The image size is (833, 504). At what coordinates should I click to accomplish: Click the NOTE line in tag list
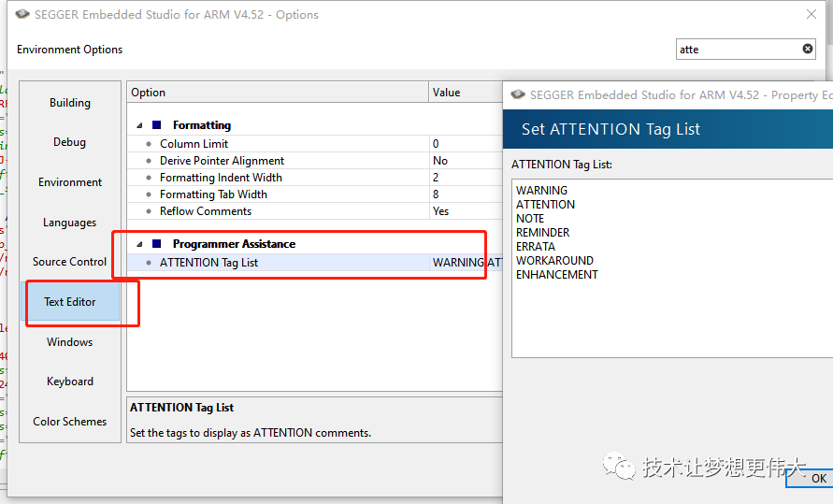530,218
